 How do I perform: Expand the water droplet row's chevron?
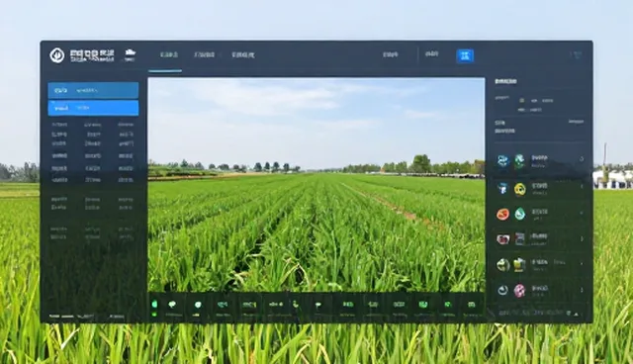pyautogui.click(x=582, y=213)
